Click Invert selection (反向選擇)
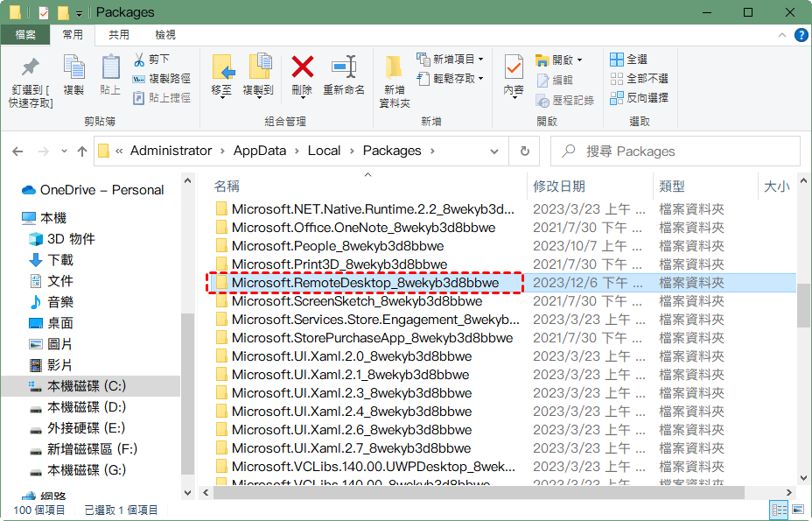The width and height of the screenshot is (812, 521). coord(639,98)
